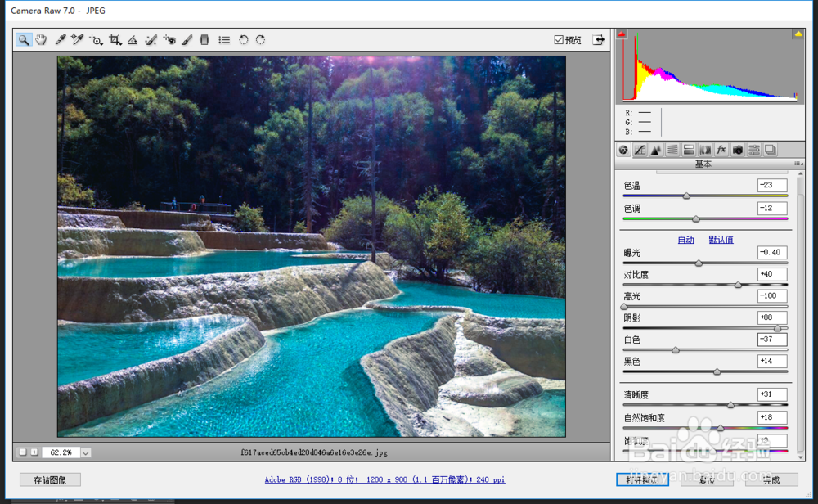Toggle the 预览 preview checkbox

tap(559, 39)
